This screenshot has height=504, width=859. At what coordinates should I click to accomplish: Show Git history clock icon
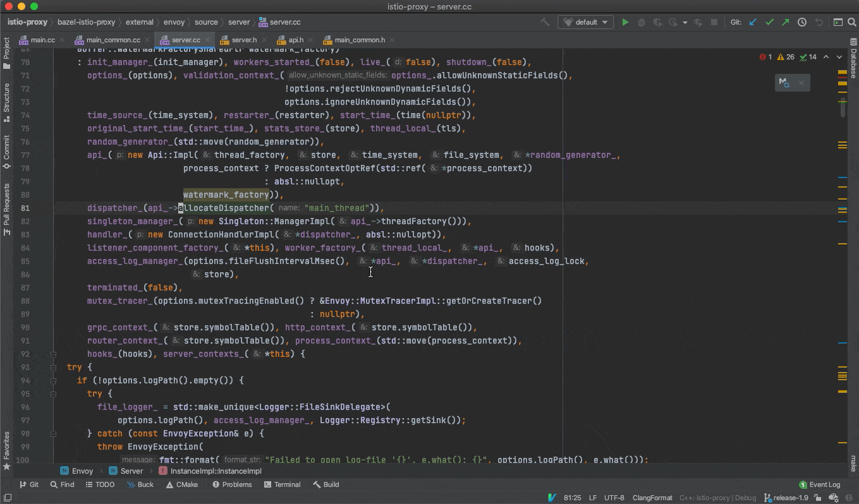click(x=802, y=22)
